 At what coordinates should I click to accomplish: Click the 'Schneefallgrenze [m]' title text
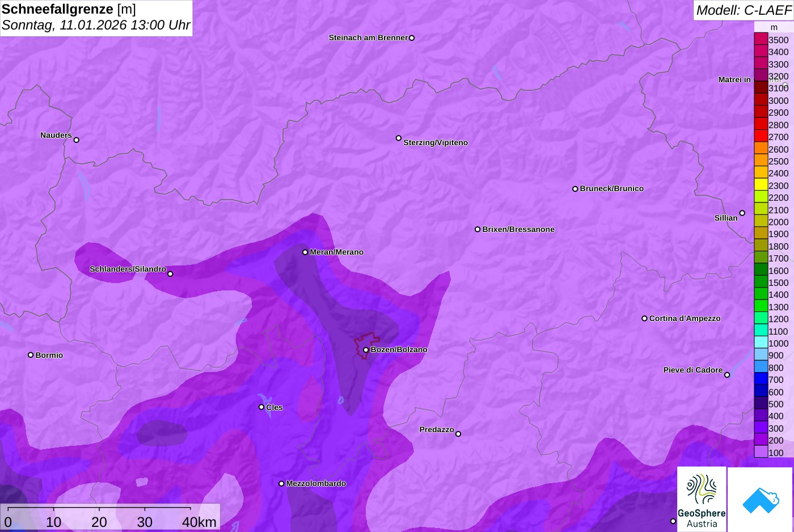[69, 9]
